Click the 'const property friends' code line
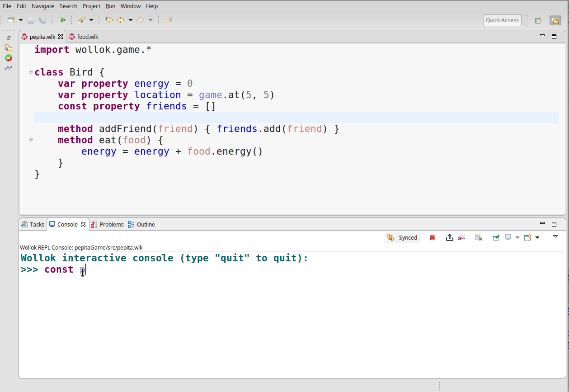 (137, 106)
